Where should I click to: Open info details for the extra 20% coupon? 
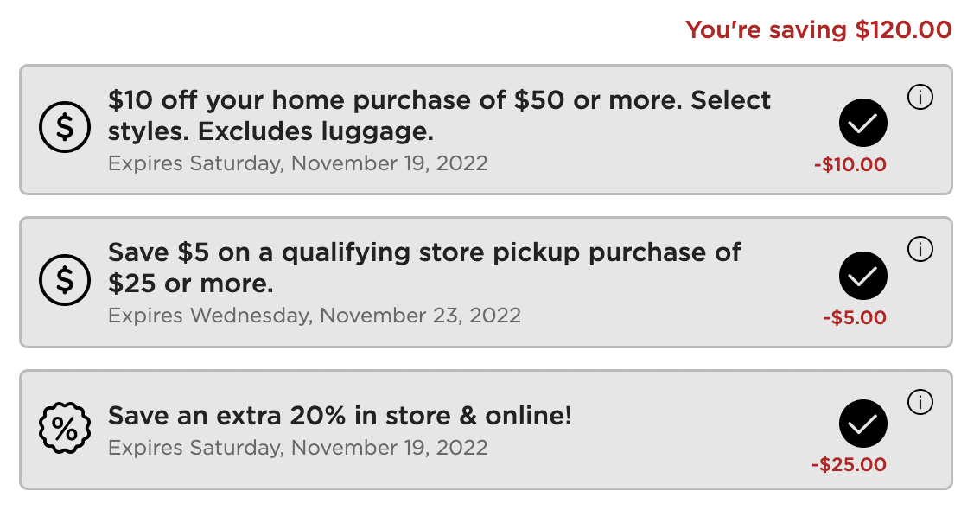(x=920, y=402)
